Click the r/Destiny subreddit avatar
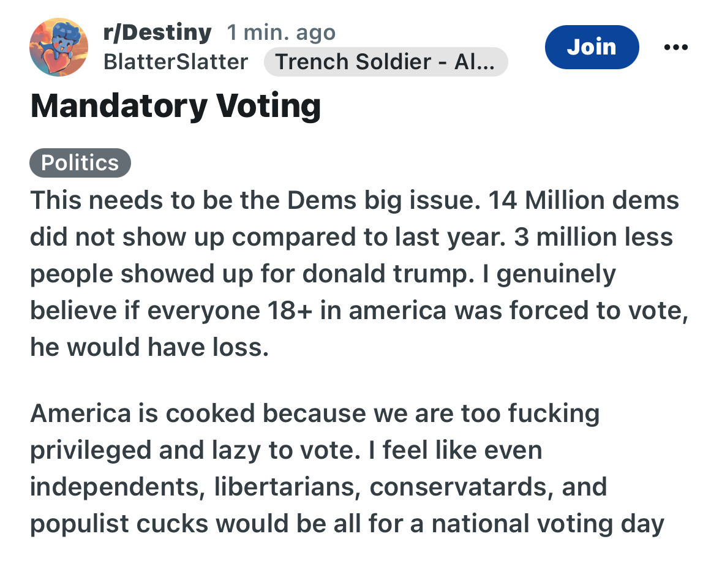The image size is (722, 588). [59, 47]
